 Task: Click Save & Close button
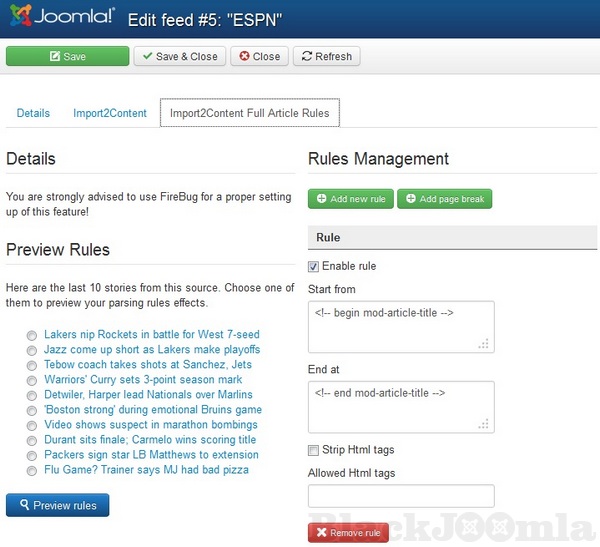(x=180, y=57)
